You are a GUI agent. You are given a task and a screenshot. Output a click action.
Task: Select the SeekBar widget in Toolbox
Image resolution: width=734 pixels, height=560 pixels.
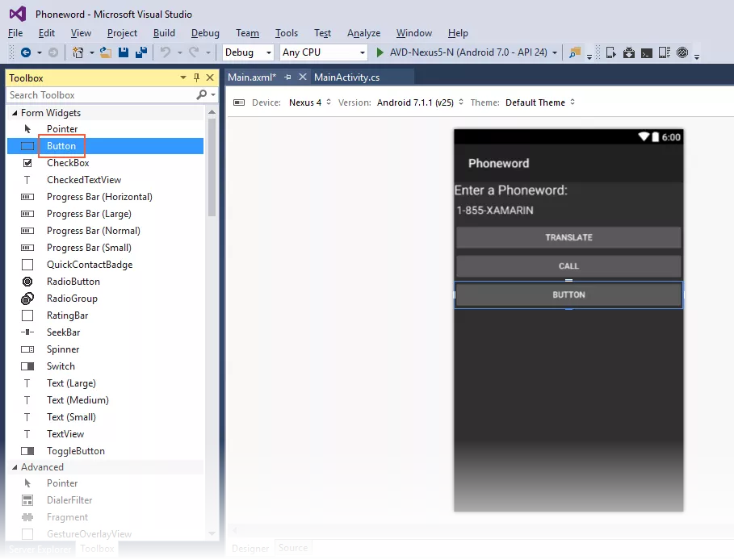coord(106,332)
